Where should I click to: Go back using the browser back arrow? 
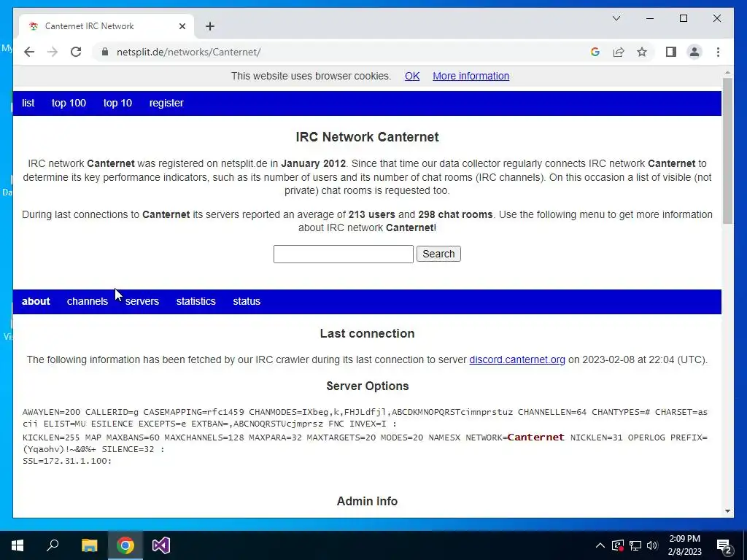[29, 52]
